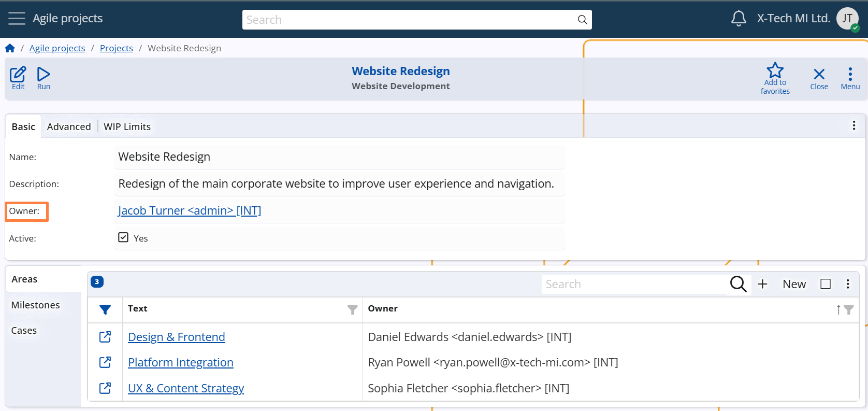Screen dimensions: 868x411
Task: Expand Areas table kebab options menu
Action: point(848,284)
